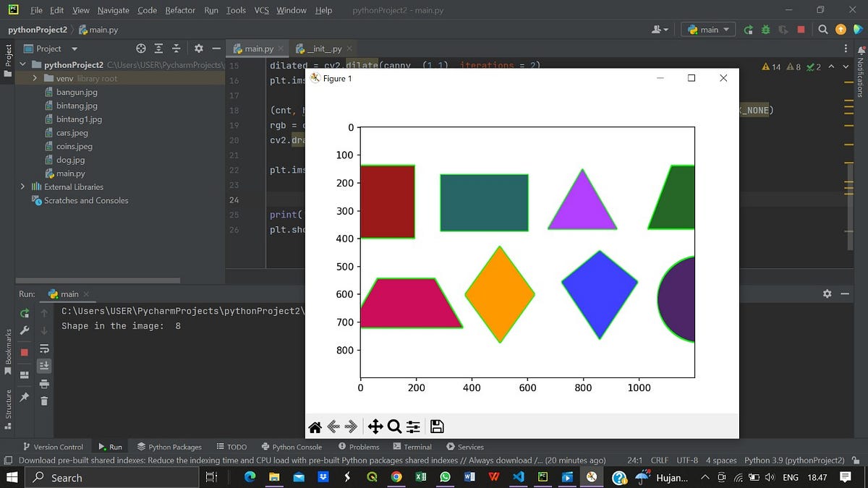The width and height of the screenshot is (868, 488).
Task: Open the VCS menu
Action: [260, 10]
